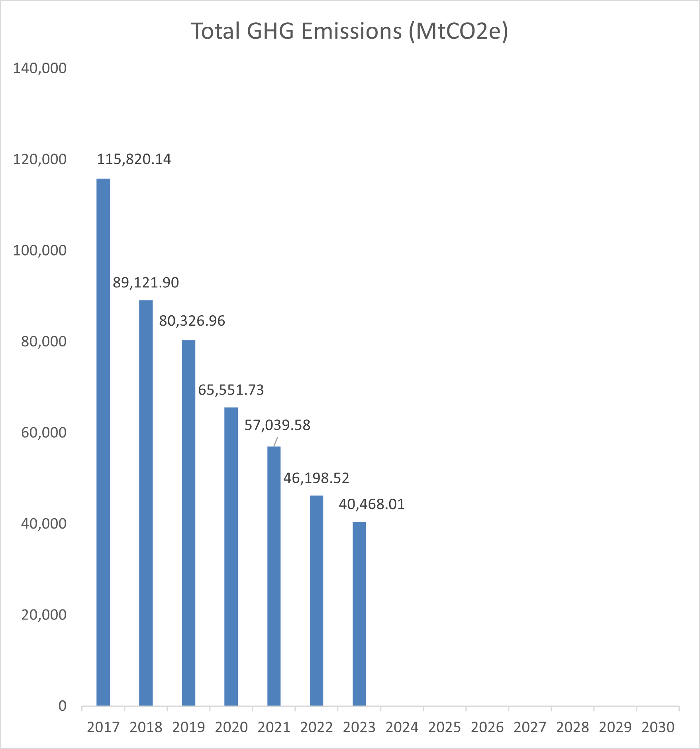Click data label 65,551.73
Image resolution: width=700 pixels, height=749 pixels.
pos(231,390)
